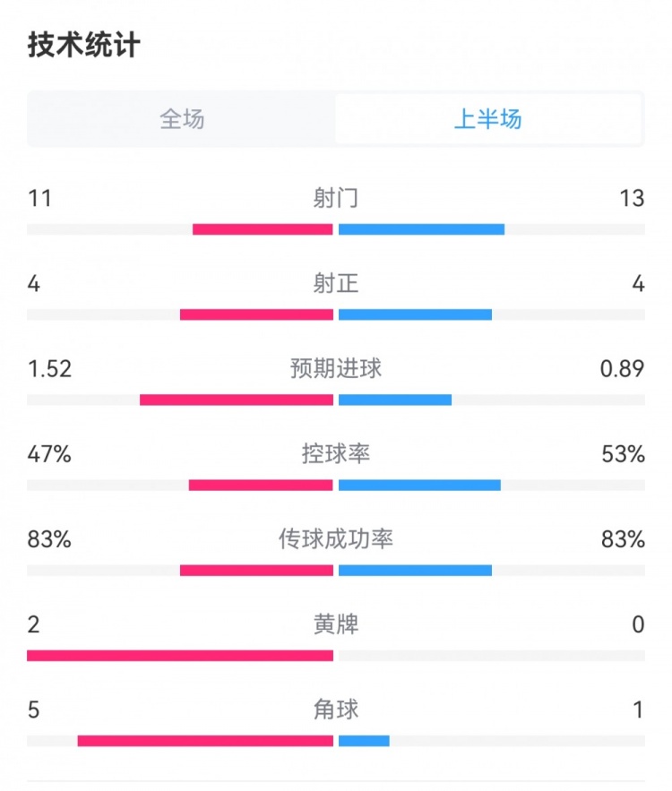Click the red 射门 progress bar
The height and width of the screenshot is (791, 672).
(263, 229)
